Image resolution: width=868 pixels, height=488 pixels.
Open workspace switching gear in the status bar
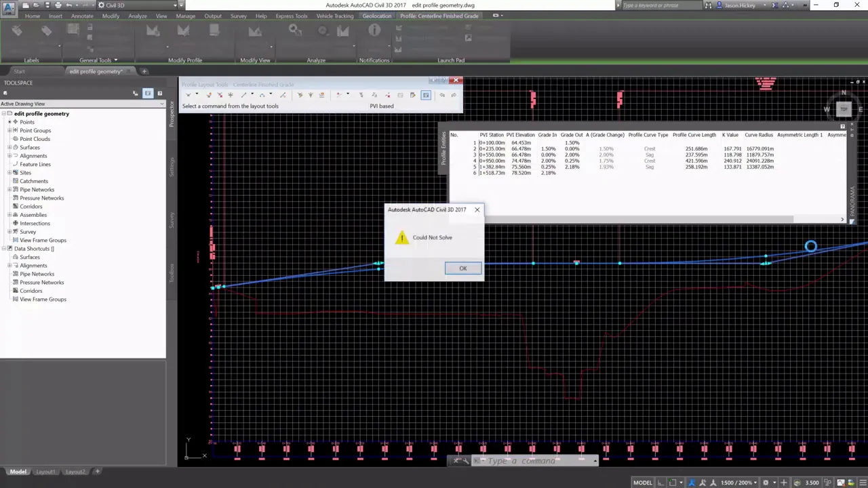pyautogui.click(x=766, y=483)
